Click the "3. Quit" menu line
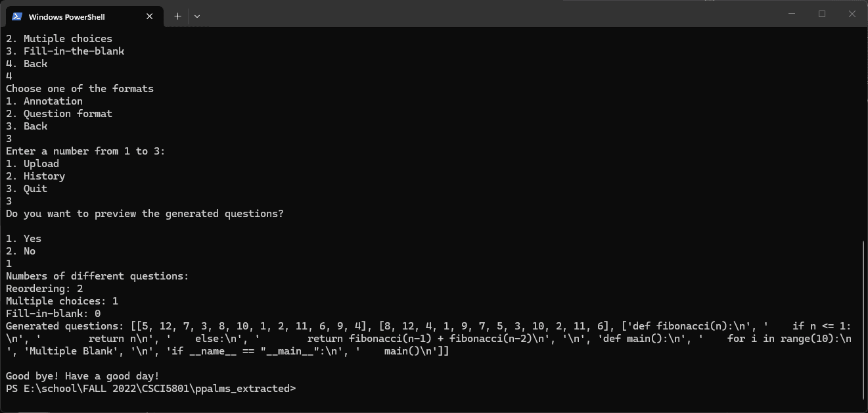The width and height of the screenshot is (868, 413). tap(27, 189)
